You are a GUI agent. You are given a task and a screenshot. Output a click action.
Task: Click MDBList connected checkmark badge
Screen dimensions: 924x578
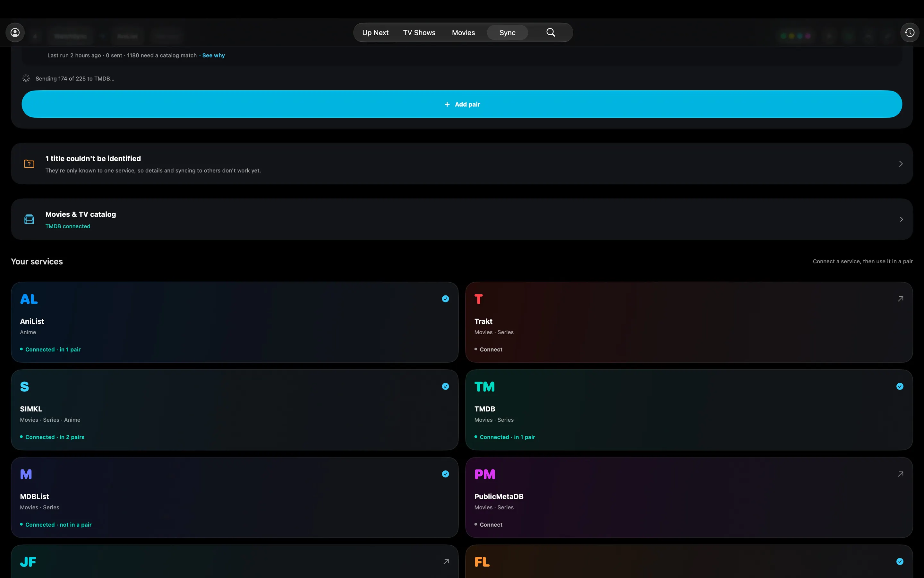click(445, 474)
